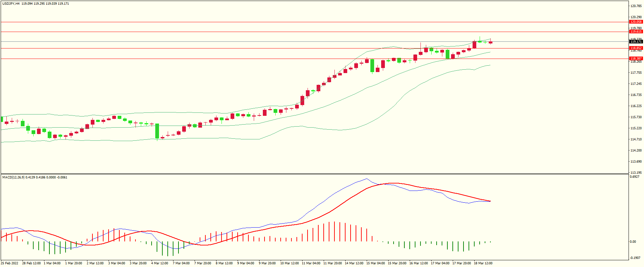Click the 120.785 price scale label
The height and width of the screenshot is (267, 644).
pyautogui.click(x=636, y=6)
